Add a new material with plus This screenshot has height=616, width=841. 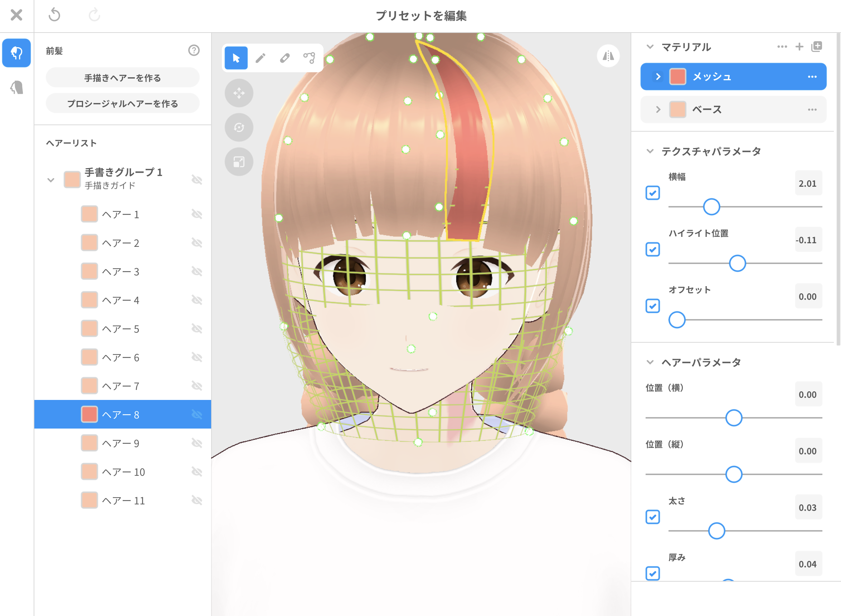pyautogui.click(x=799, y=47)
